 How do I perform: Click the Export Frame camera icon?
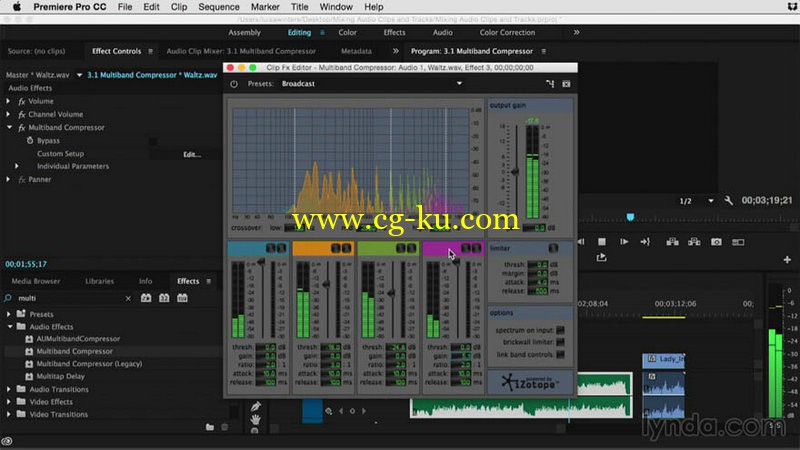(716, 242)
